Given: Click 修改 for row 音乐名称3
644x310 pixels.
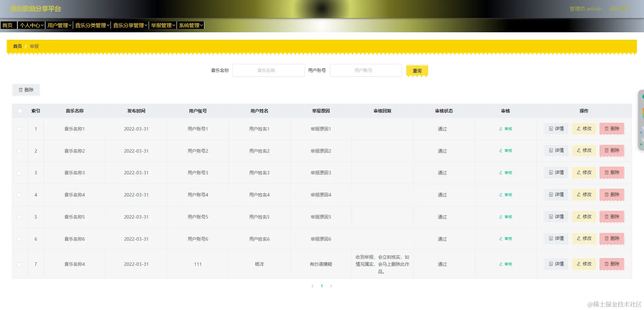Looking at the screenshot, I should point(584,172).
